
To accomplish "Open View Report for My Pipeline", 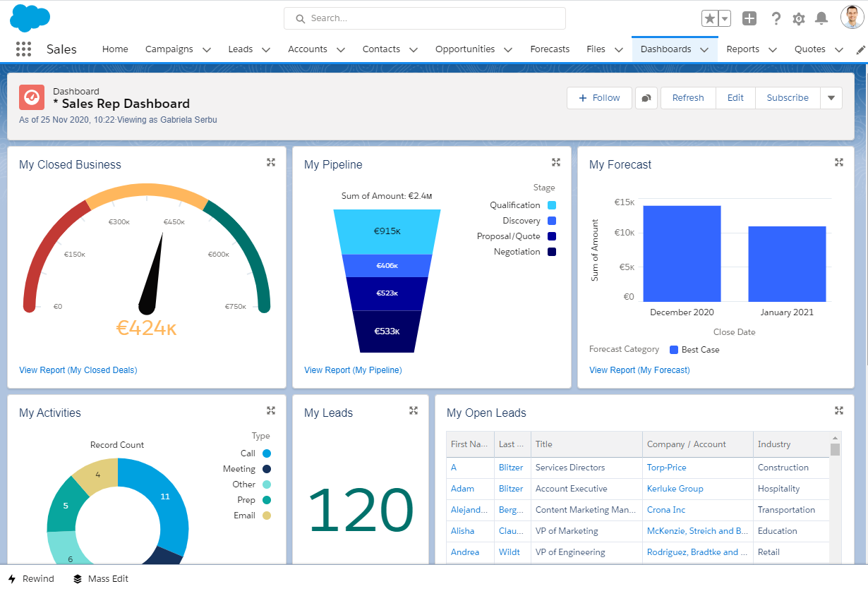I will pyautogui.click(x=352, y=370).
